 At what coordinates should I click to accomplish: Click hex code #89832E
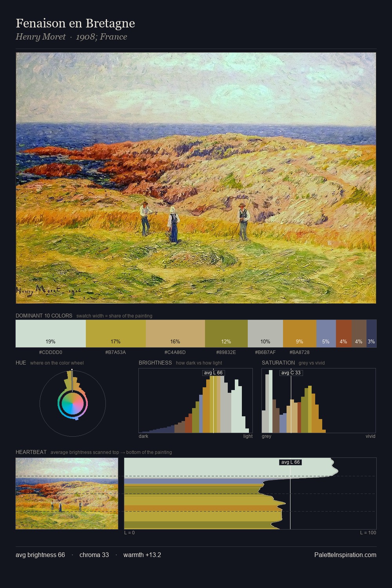coord(226,352)
